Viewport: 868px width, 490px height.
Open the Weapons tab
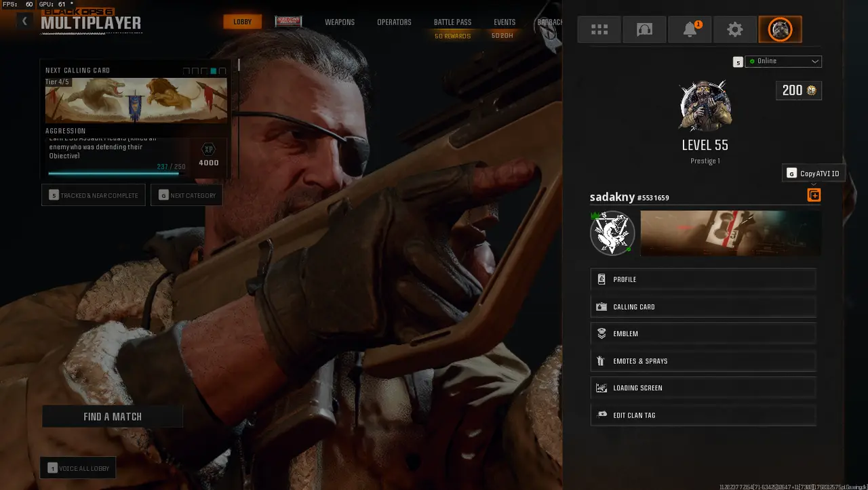(340, 22)
